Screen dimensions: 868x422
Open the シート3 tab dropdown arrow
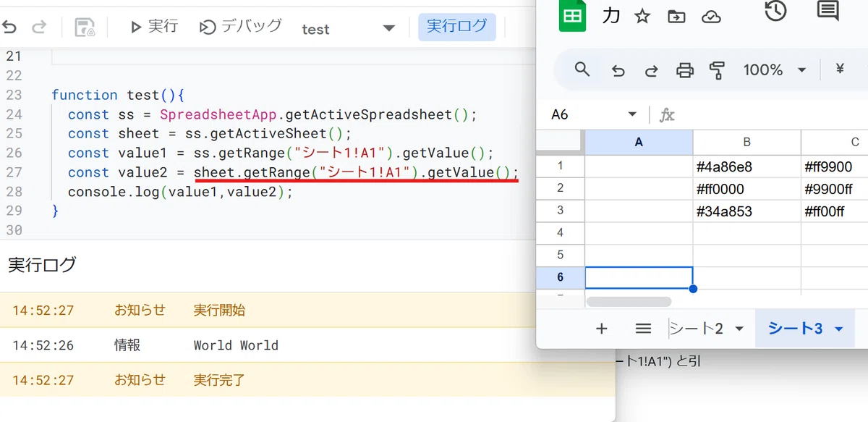pos(839,329)
